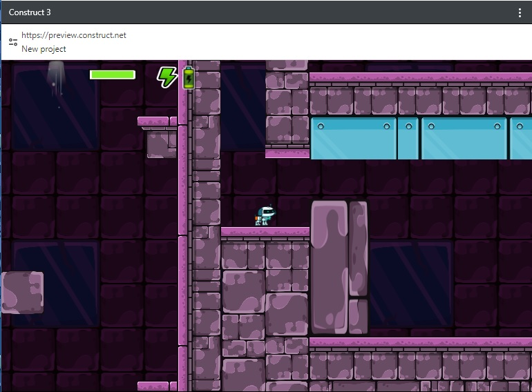The image size is (532, 392).
Task: Click the green battery icon
Action: 189,78
